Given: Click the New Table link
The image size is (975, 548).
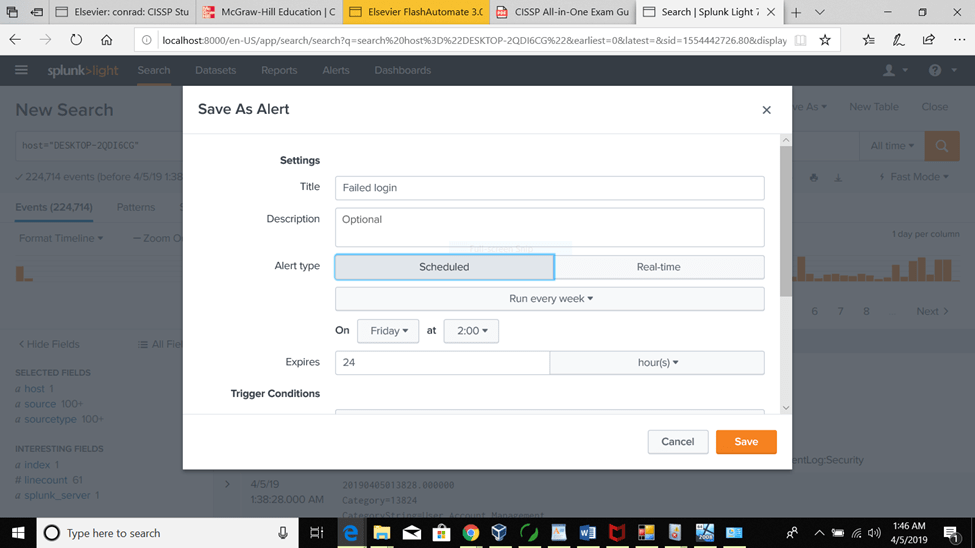Looking at the screenshot, I should click(874, 107).
